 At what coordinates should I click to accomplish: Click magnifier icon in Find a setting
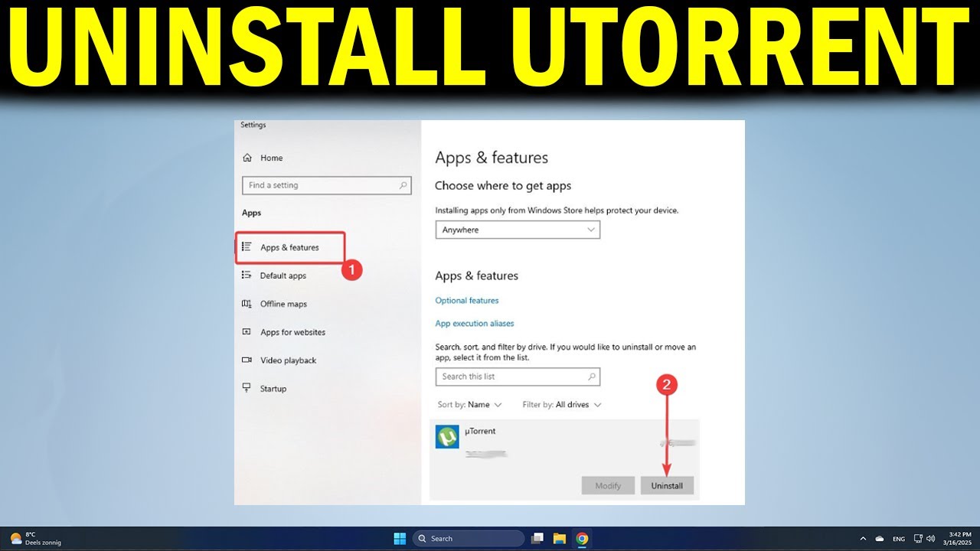pyautogui.click(x=403, y=185)
